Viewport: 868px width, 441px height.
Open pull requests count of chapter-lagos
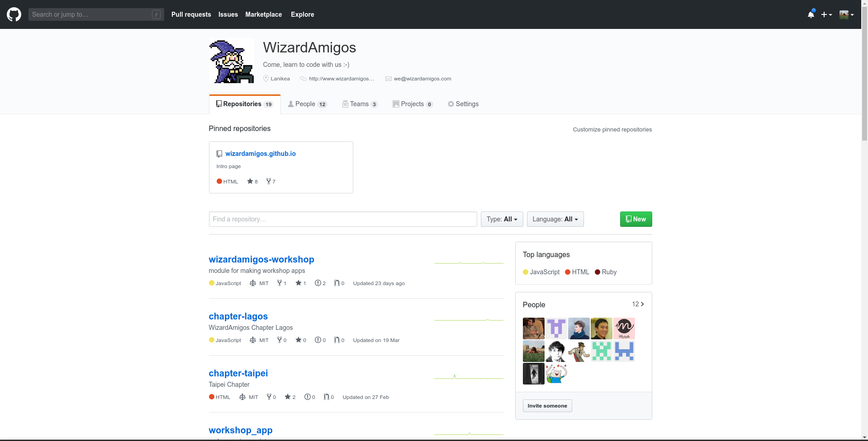pos(339,340)
